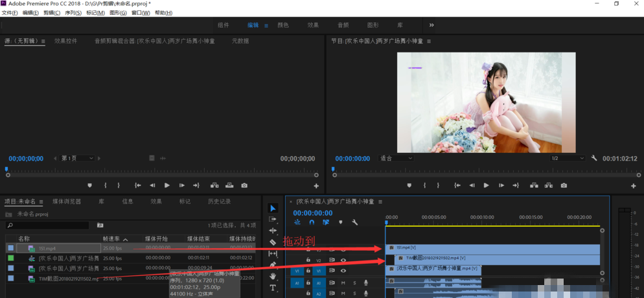Select the Pen tool
The height and width of the screenshot is (298, 644).
click(x=273, y=265)
